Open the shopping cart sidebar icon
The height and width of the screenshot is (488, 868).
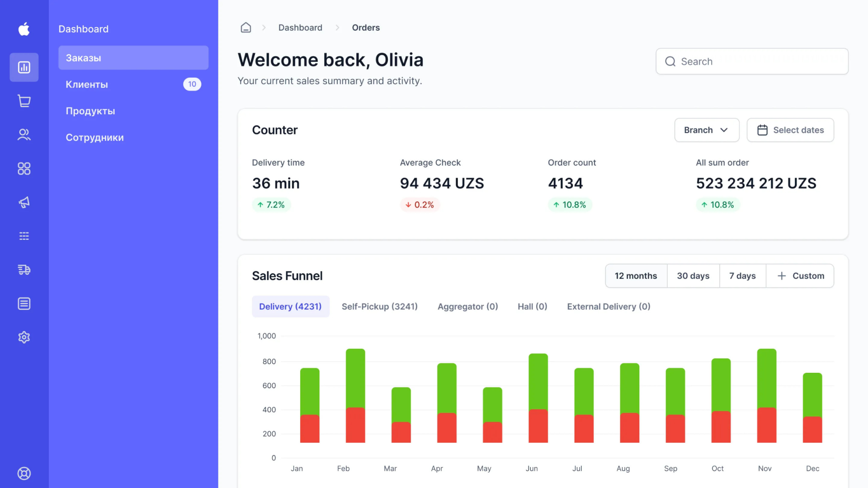click(x=24, y=101)
